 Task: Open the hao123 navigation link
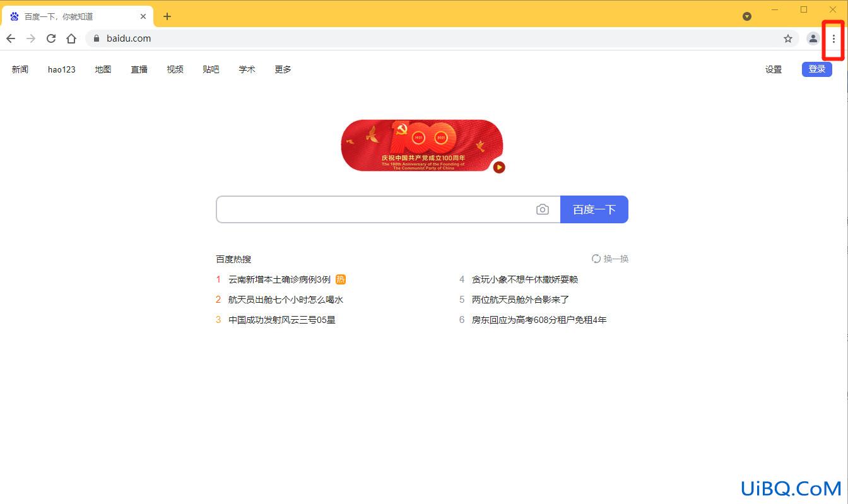[x=62, y=69]
